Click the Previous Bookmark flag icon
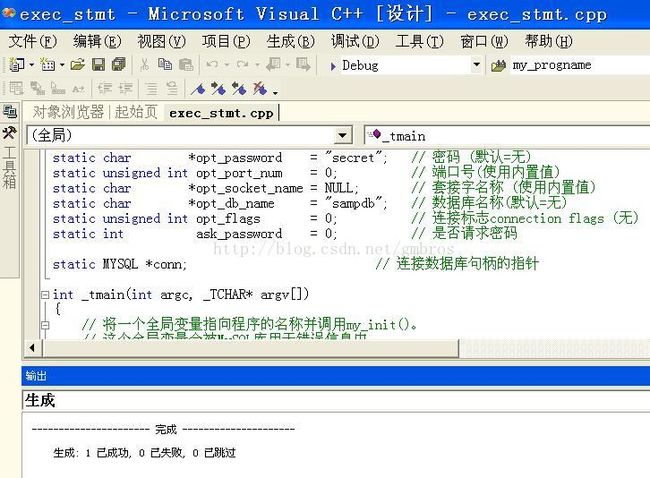The image size is (650, 478). [x=239, y=88]
